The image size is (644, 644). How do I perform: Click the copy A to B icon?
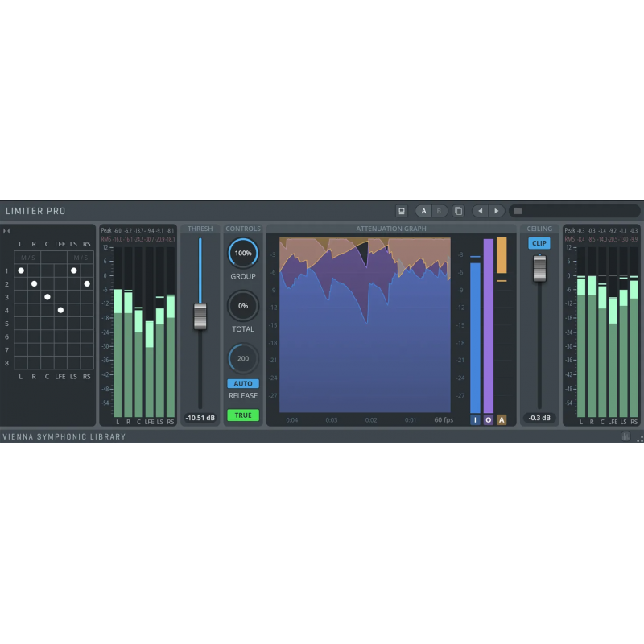pyautogui.click(x=458, y=211)
